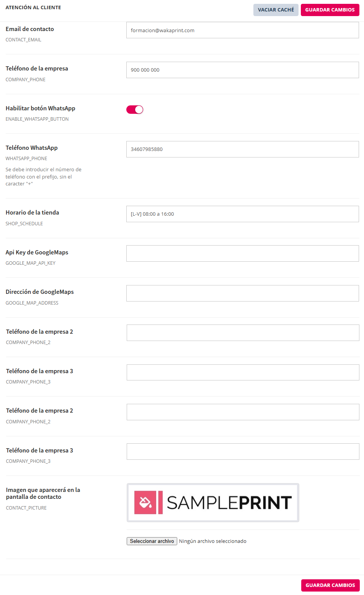
Task: Select the Teléfono WhatsApp number field
Action: [242, 149]
